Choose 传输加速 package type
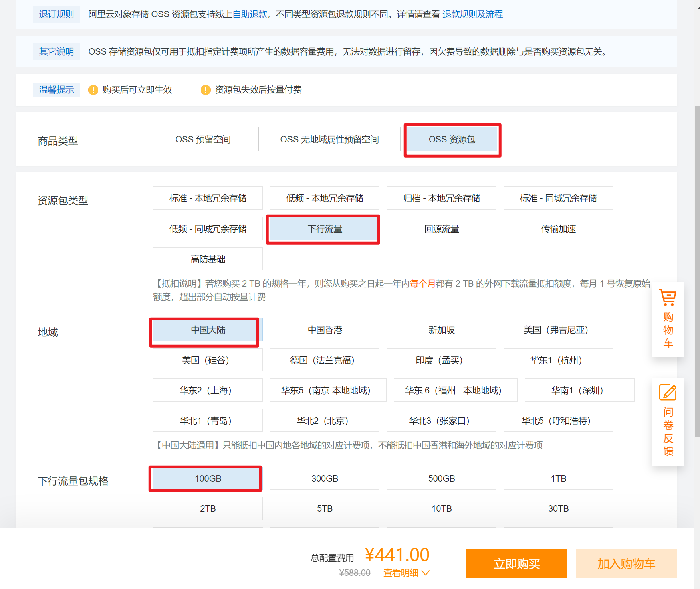This screenshot has height=589, width=700. coord(559,229)
